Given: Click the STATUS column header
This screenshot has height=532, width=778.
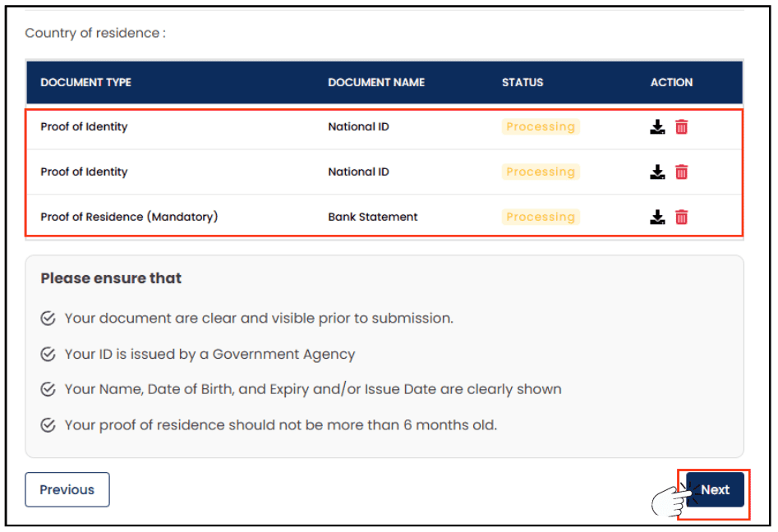Looking at the screenshot, I should pyautogui.click(x=523, y=83).
